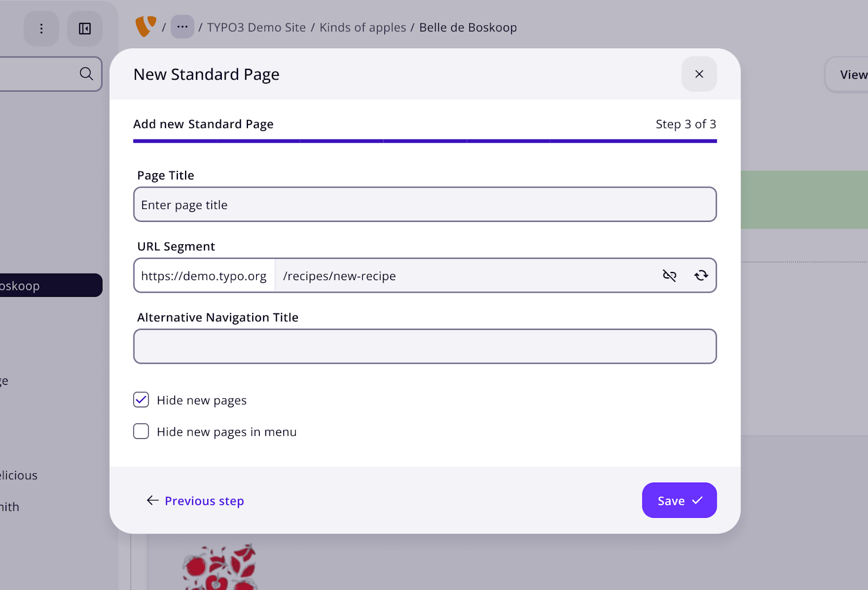Click the search magnifier icon

coord(86,74)
